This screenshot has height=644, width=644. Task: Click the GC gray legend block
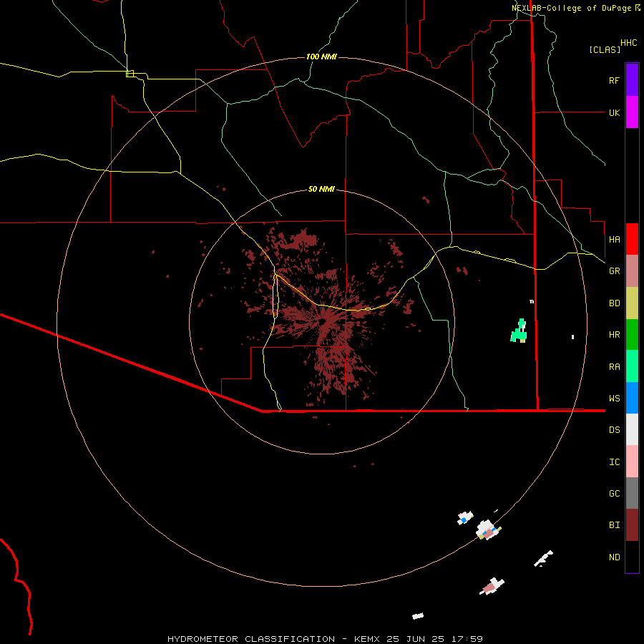coord(632,493)
